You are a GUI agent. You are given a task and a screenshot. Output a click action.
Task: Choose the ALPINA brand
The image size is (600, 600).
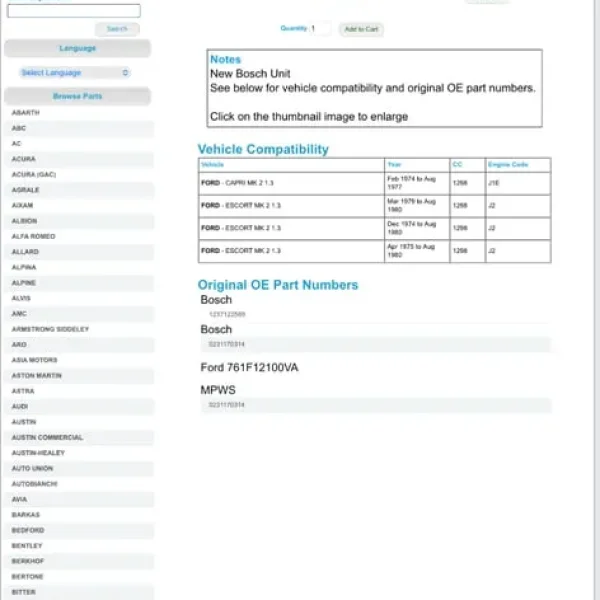click(x=24, y=267)
